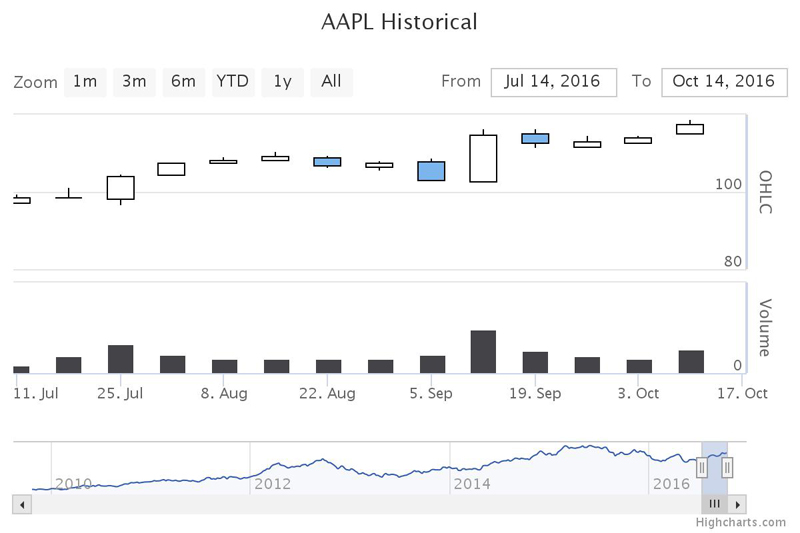
Task: Click the volume bar above 25. Jul
Action: [120, 359]
